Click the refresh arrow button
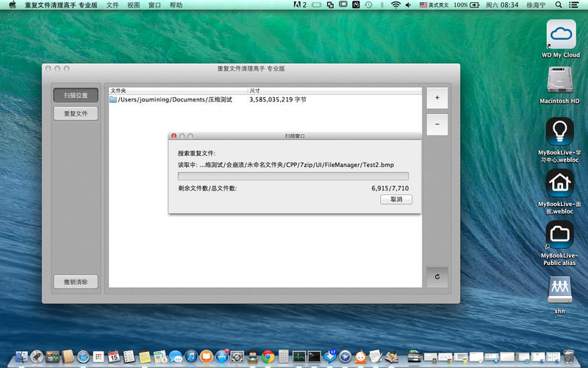Image resolution: width=588 pixels, height=368 pixels. pyautogui.click(x=437, y=277)
